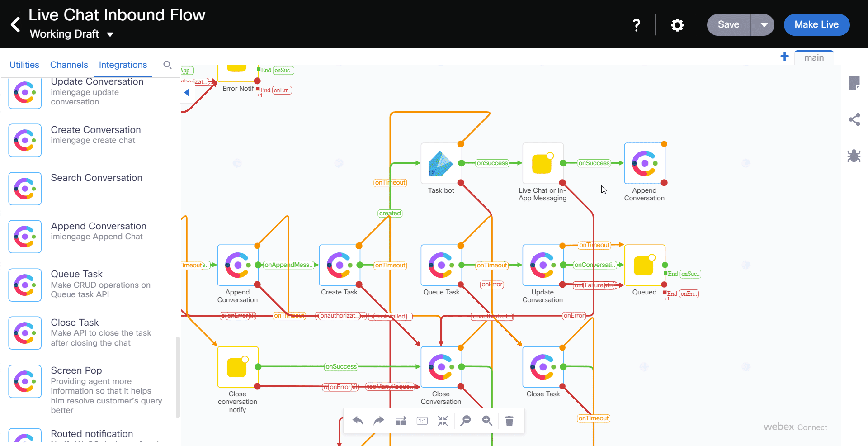Select the middle-row Append Conversation node
Image resolution: width=868 pixels, height=446 pixels.
[x=237, y=265]
